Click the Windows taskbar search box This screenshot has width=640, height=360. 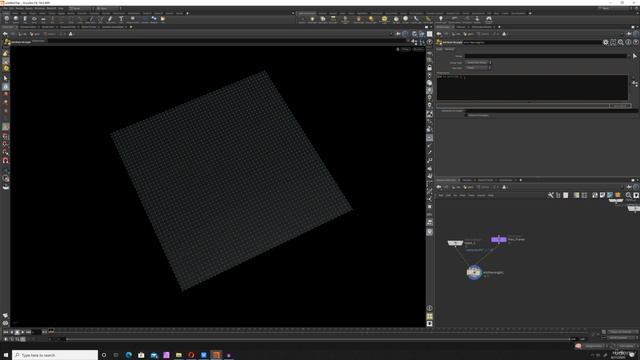[x=55, y=355]
